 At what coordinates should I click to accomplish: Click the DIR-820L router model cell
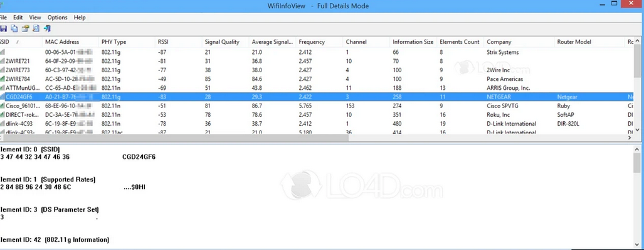coord(569,124)
